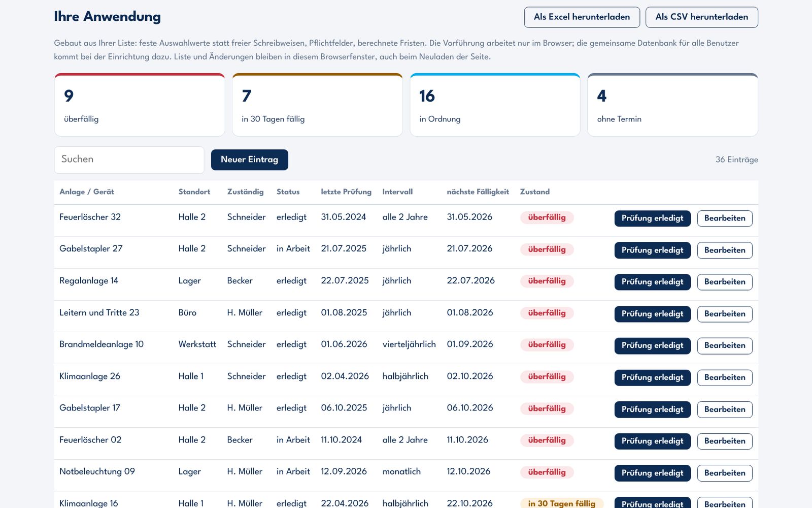Open the 4 ohne Termin card
This screenshot has width=812, height=508.
(x=672, y=105)
